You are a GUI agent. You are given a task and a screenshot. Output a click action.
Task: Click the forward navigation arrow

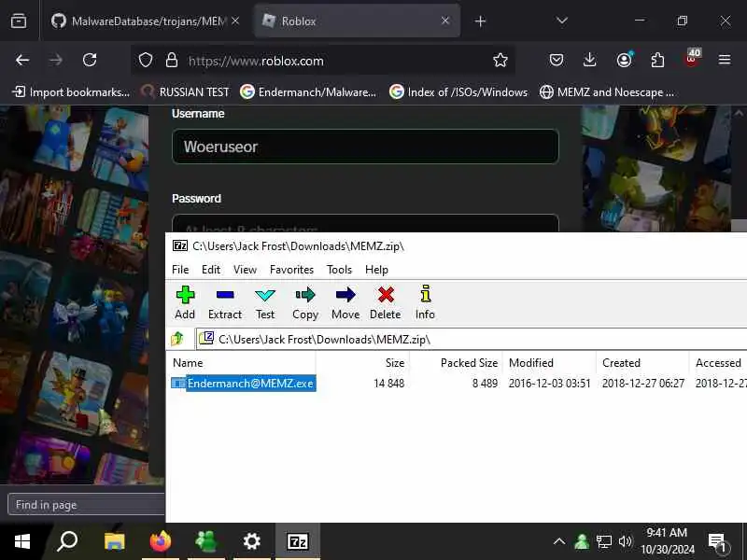point(56,60)
